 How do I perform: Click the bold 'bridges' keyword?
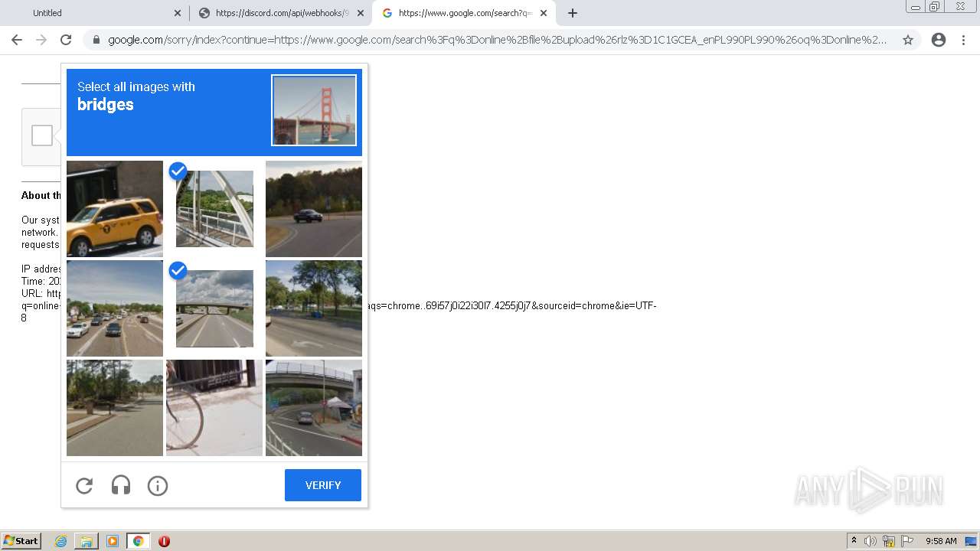106,105
